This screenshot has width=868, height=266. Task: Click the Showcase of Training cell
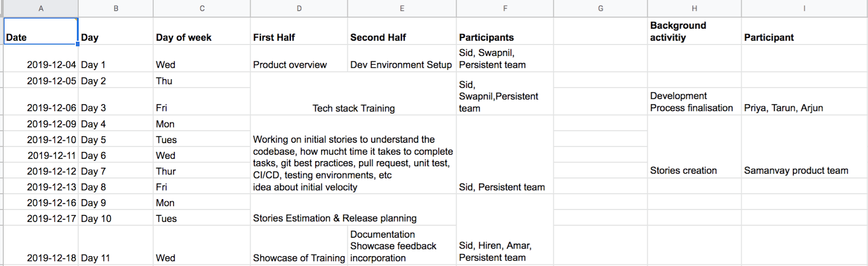tap(299, 245)
